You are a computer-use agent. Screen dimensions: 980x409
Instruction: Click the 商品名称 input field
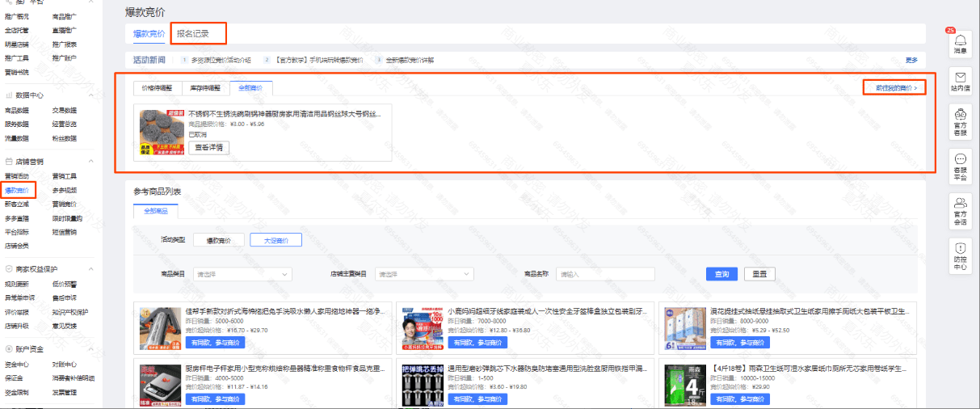coord(605,275)
